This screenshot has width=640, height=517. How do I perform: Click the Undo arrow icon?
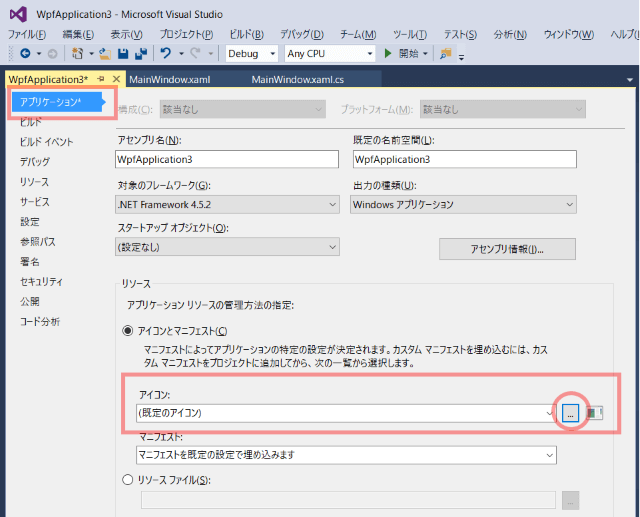(166, 53)
